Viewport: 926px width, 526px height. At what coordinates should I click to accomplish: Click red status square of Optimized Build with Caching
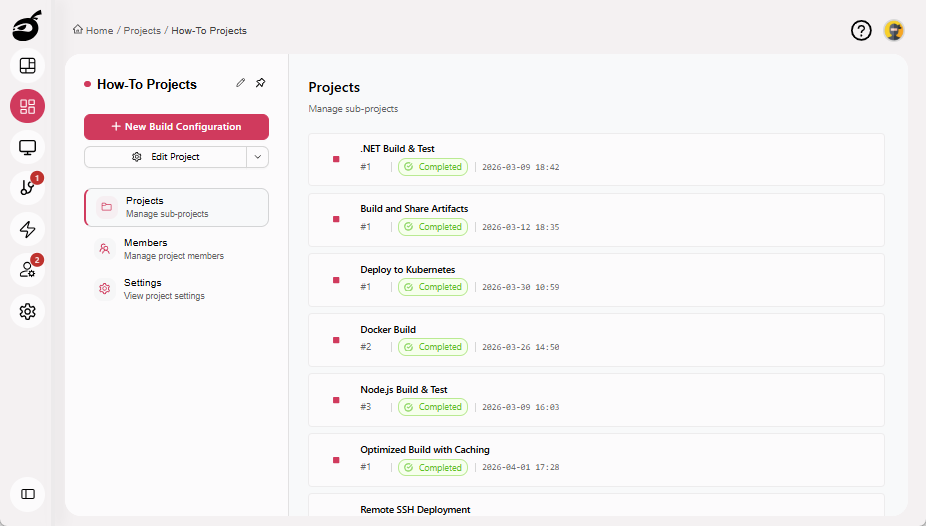click(336, 460)
